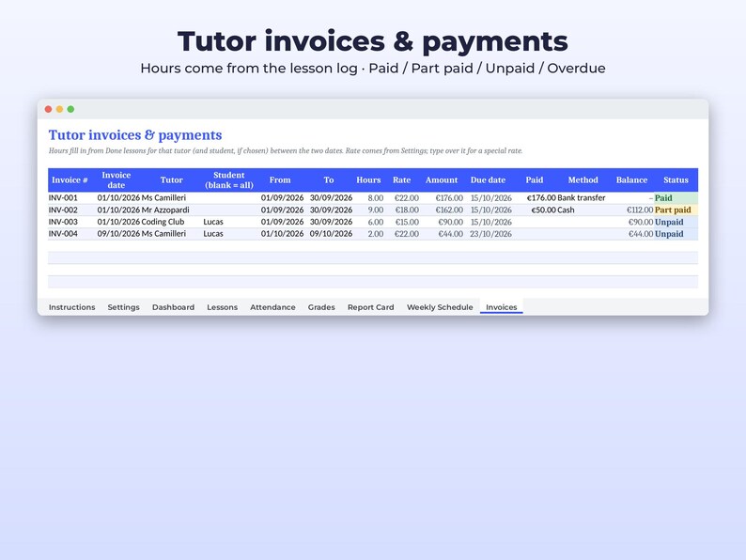Viewport: 746px width, 560px height.
Task: Open the Instructions sheet tab
Action: [x=71, y=307]
